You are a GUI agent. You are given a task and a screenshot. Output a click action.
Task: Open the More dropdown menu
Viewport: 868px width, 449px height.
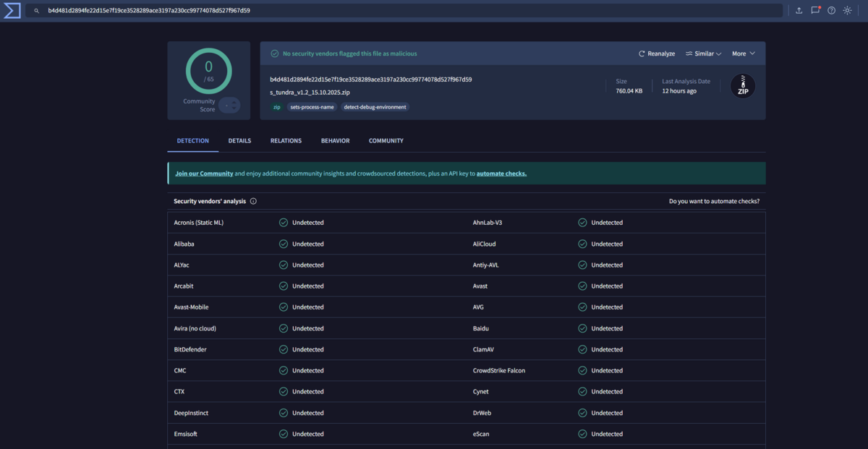click(743, 54)
